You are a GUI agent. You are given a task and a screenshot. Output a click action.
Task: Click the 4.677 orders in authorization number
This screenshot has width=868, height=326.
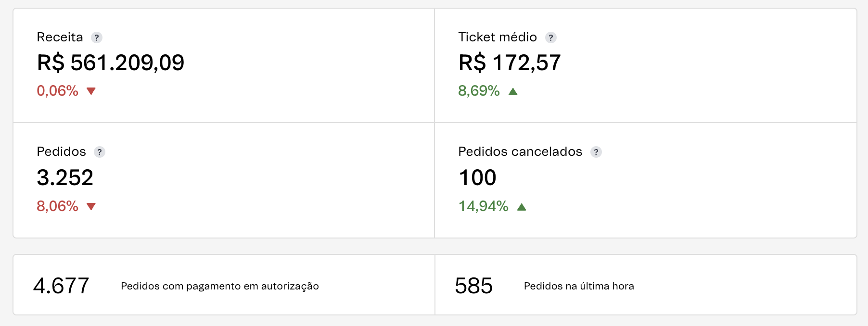coord(61,286)
